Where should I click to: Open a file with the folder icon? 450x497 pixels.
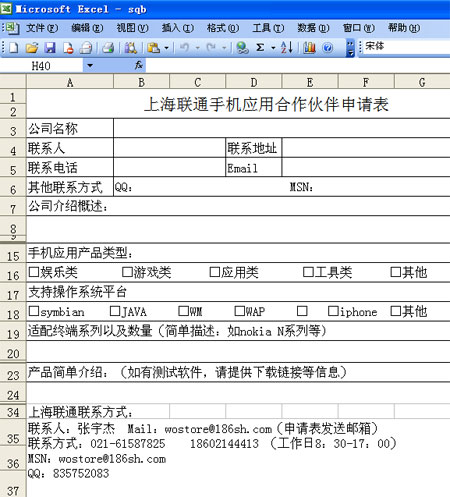point(32,48)
